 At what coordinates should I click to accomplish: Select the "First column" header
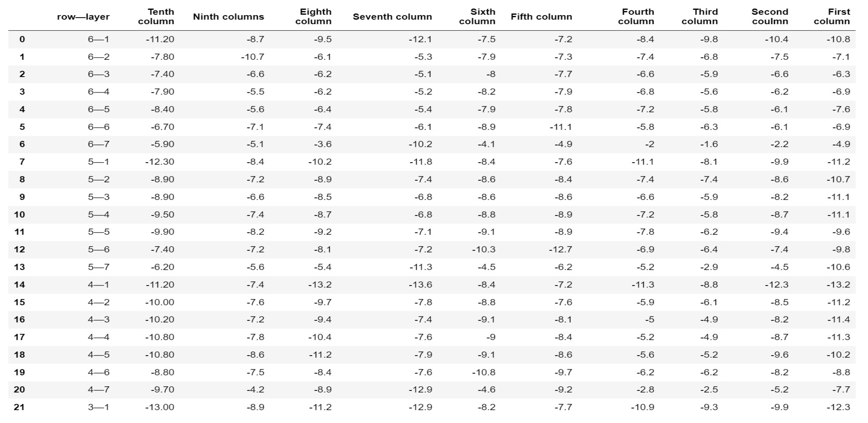point(832,16)
